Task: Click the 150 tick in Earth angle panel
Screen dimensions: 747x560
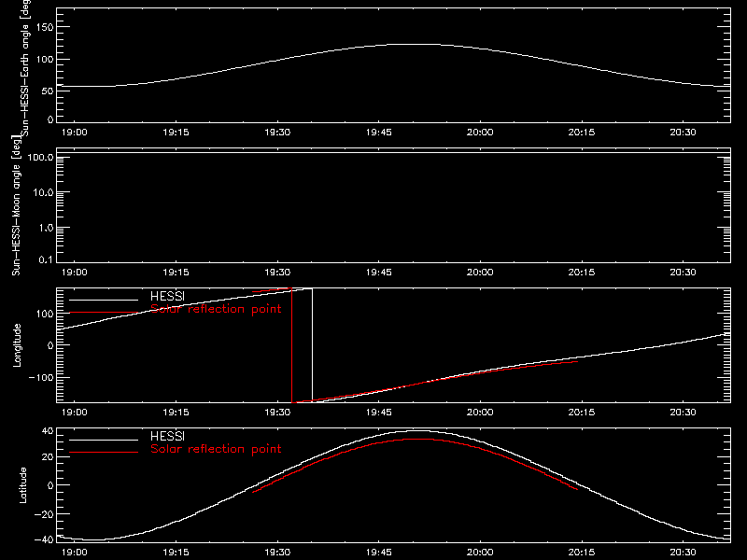Action: [44, 27]
